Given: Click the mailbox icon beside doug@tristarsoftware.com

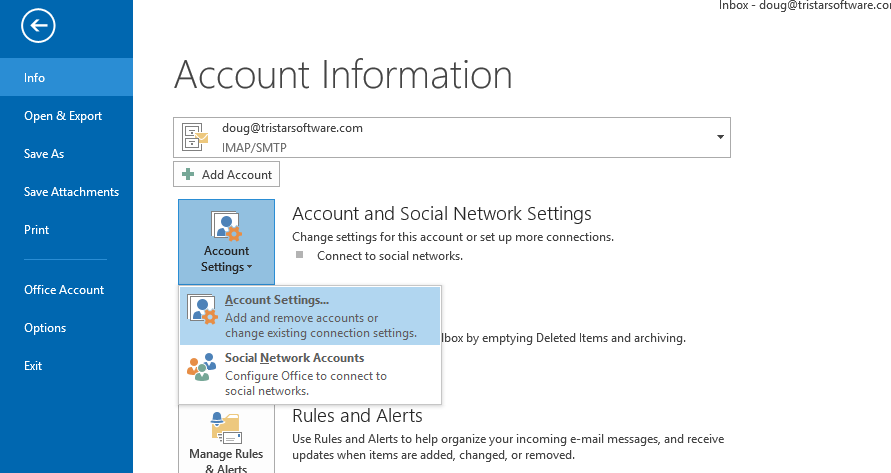Looking at the screenshot, I should pos(195,137).
